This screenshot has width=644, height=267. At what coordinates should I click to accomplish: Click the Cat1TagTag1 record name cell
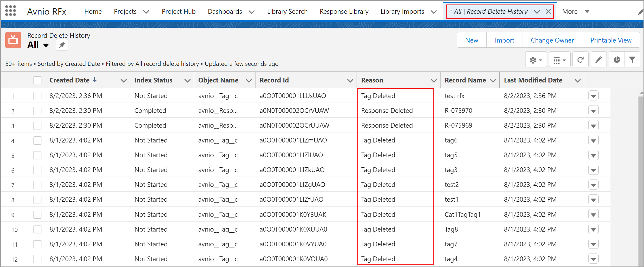(462, 215)
